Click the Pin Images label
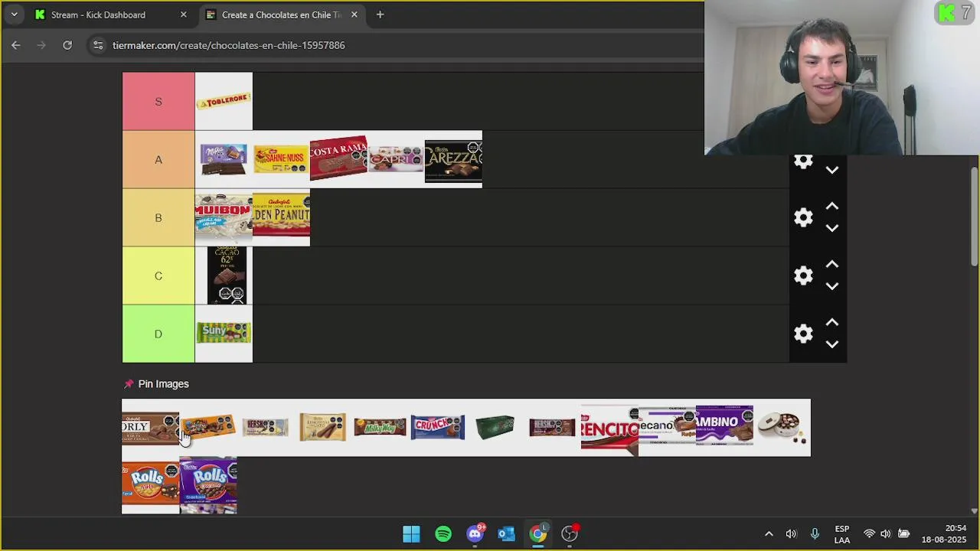 (x=163, y=384)
